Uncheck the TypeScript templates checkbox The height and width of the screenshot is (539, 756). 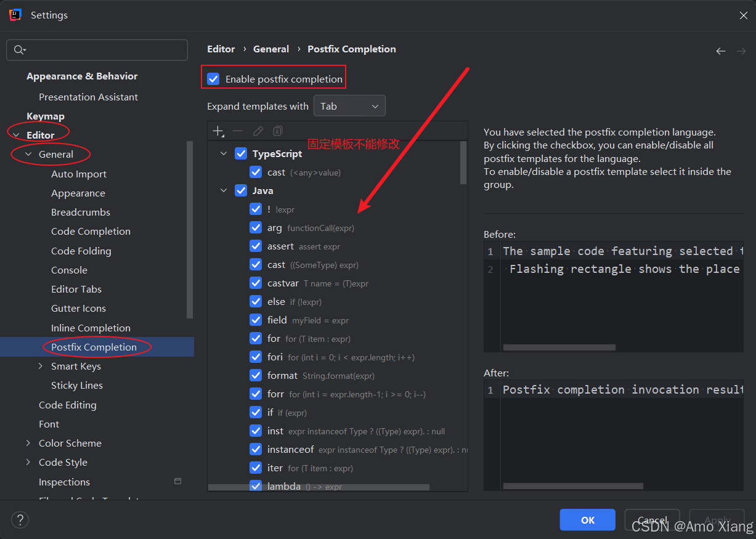click(241, 154)
